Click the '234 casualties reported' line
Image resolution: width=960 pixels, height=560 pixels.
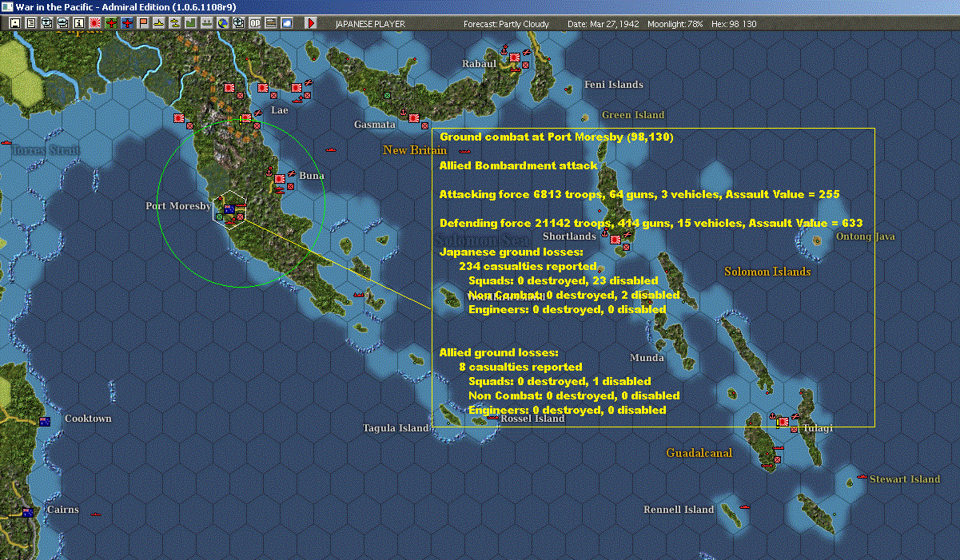click(528, 266)
